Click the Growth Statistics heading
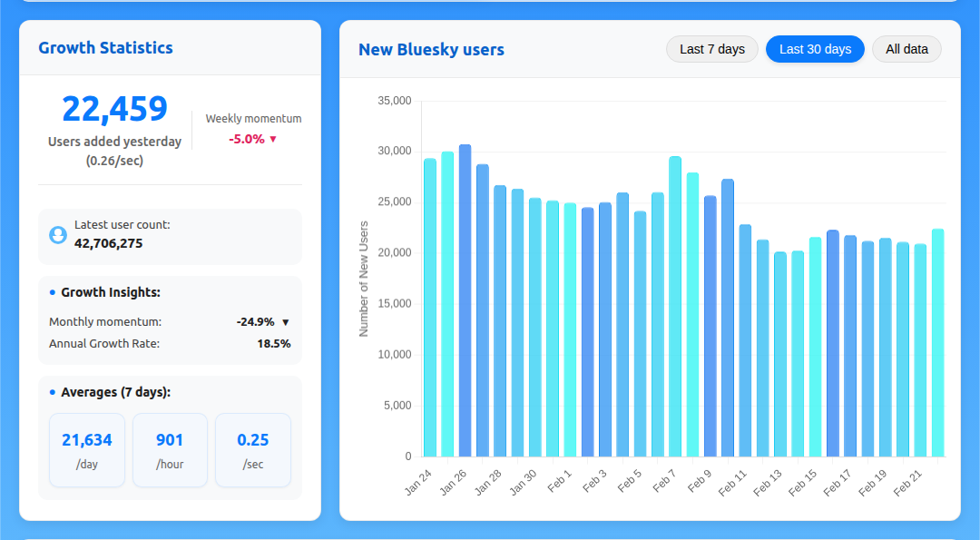 pyautogui.click(x=105, y=48)
